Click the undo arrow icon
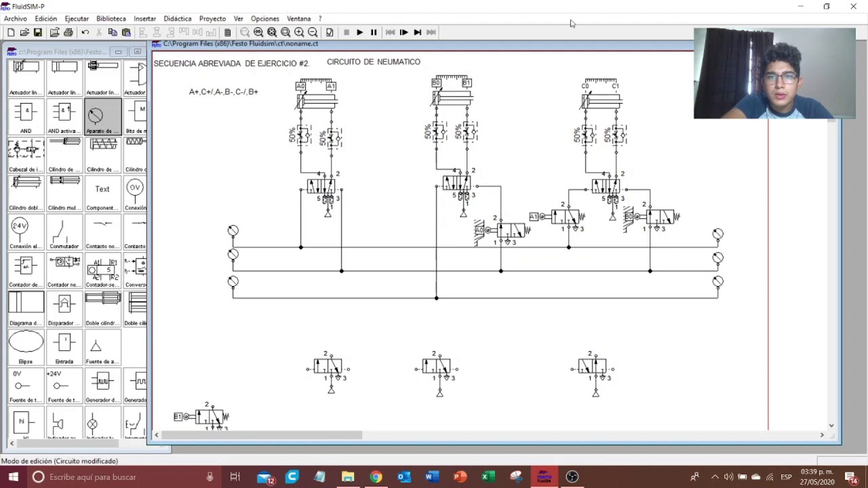868x488 pixels. click(85, 32)
